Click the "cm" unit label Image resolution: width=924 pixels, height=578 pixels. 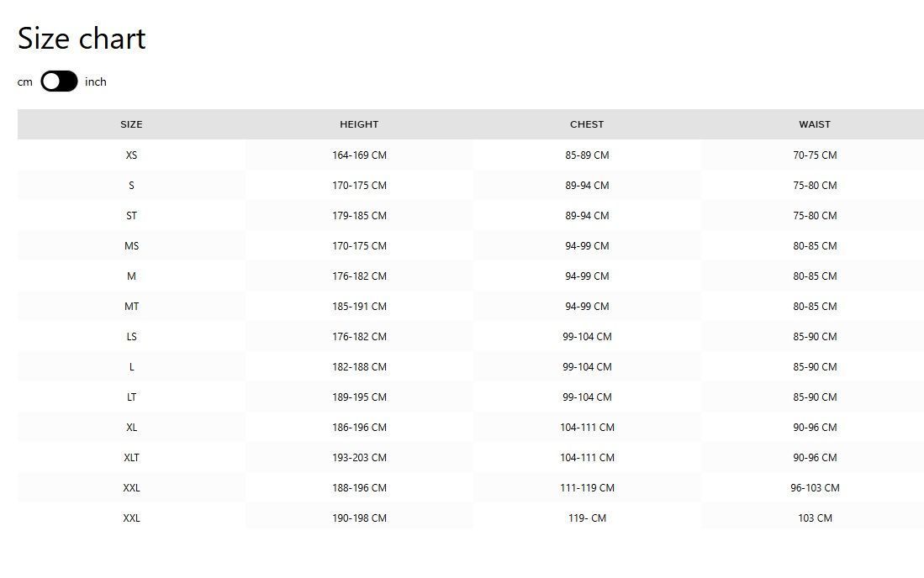coord(25,81)
